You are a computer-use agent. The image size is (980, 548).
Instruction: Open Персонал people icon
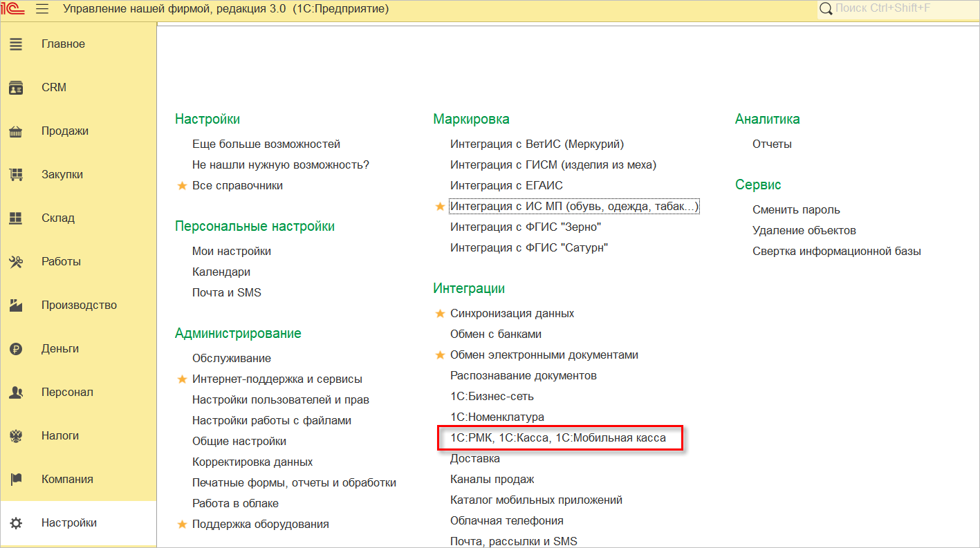pyautogui.click(x=16, y=393)
